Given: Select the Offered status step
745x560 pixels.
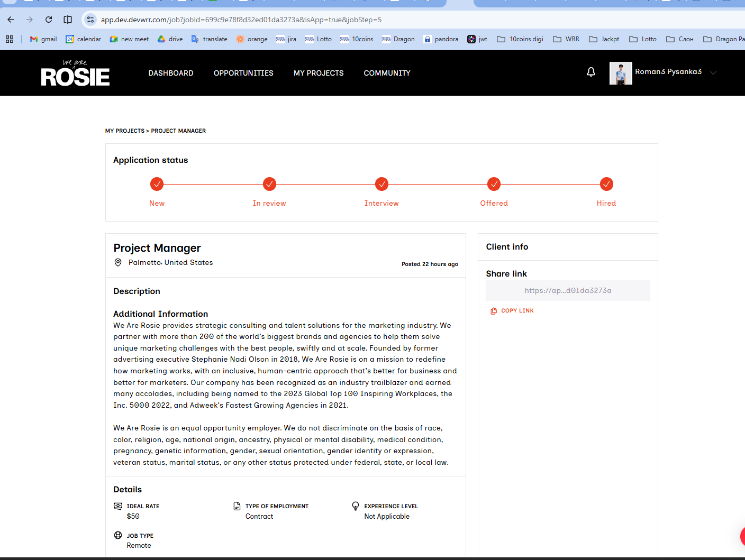Looking at the screenshot, I should (494, 184).
